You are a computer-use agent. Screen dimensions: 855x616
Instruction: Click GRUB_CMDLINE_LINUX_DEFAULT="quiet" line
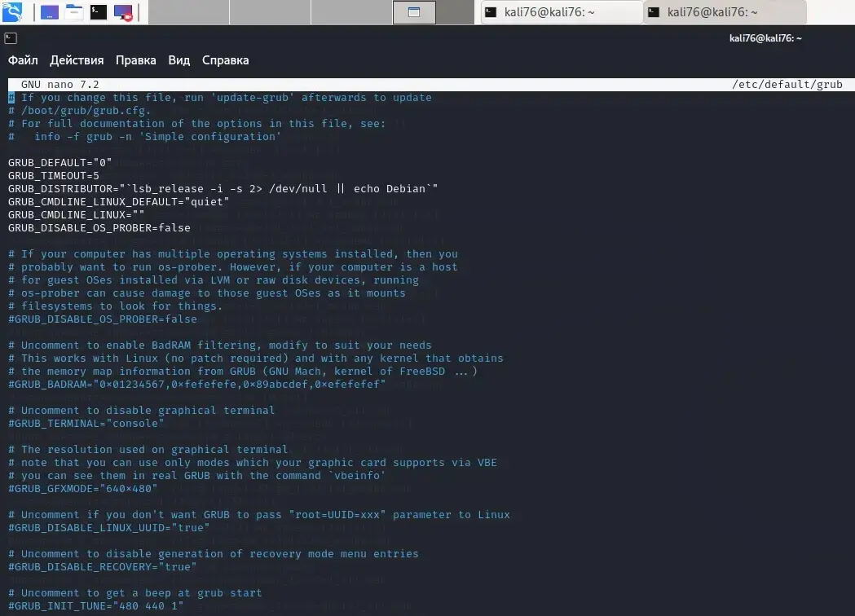click(x=118, y=202)
